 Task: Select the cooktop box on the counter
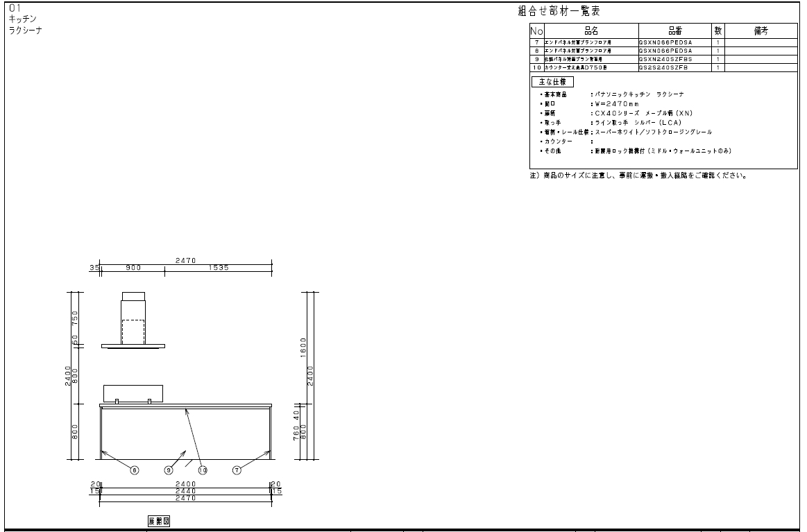coord(133,393)
